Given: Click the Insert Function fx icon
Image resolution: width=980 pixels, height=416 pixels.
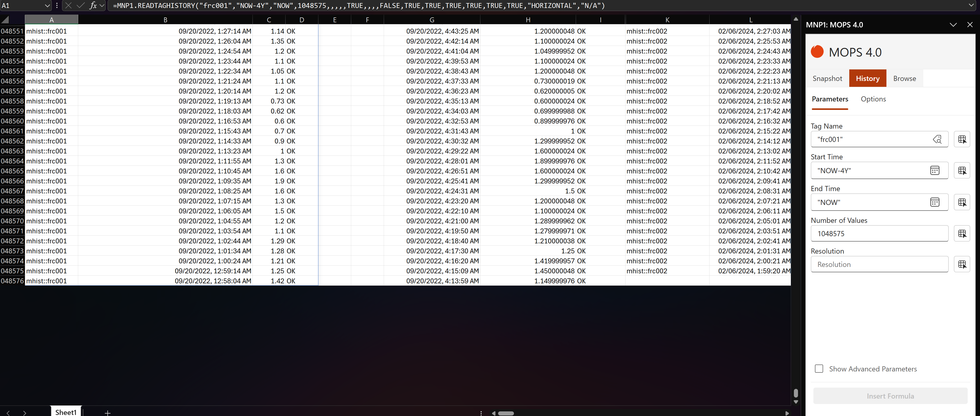Looking at the screenshot, I should pos(93,6).
